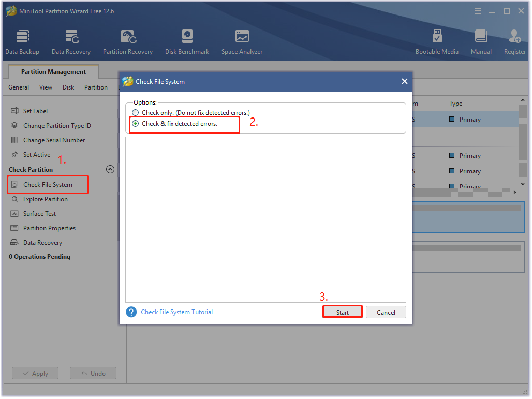The width and height of the screenshot is (532, 399).
Task: Open Partition Recovery wizard
Action: pyautogui.click(x=128, y=42)
